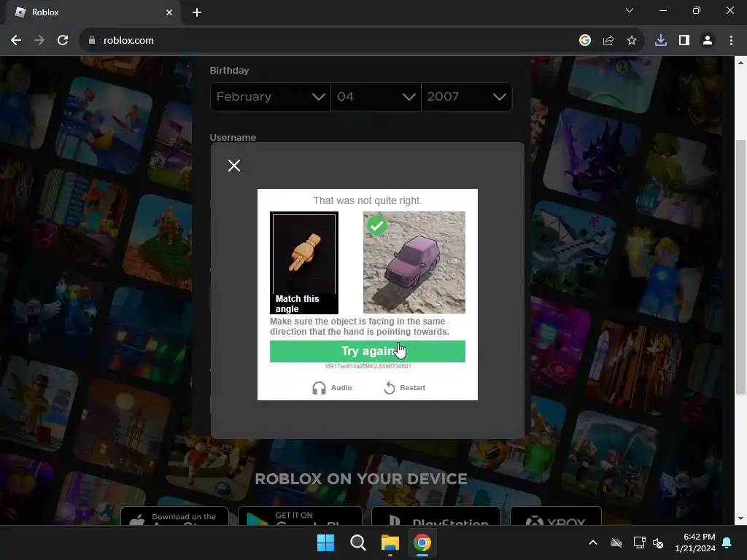This screenshot has width=747, height=560.
Task: Click the PlayStation badge
Action: 436,517
